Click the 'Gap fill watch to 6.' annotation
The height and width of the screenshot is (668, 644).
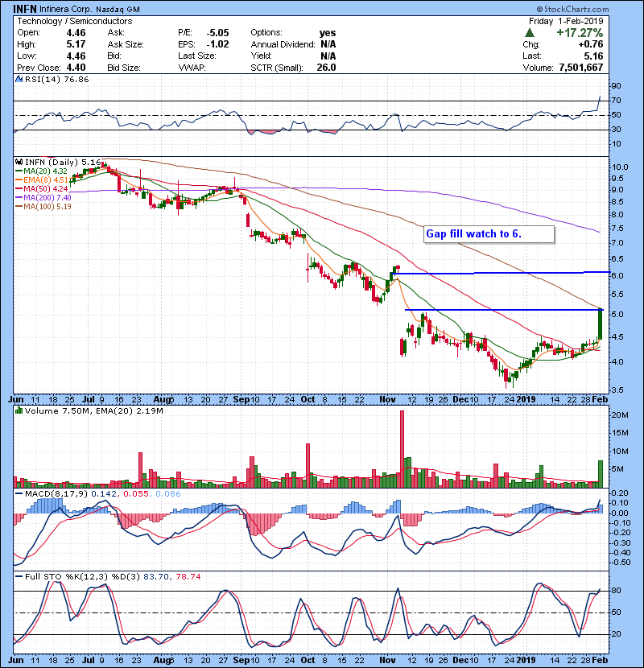pyautogui.click(x=489, y=234)
